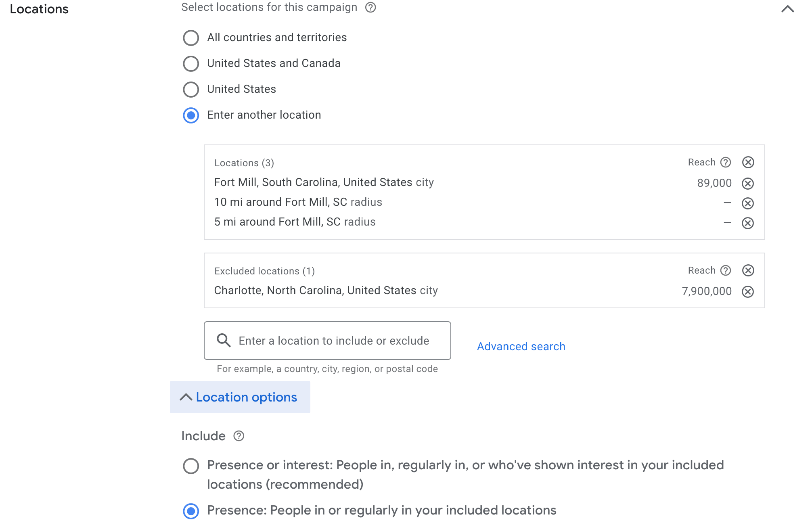This screenshot has height=527, width=812.
Task: Open the Advanced search link
Action: pos(521,347)
